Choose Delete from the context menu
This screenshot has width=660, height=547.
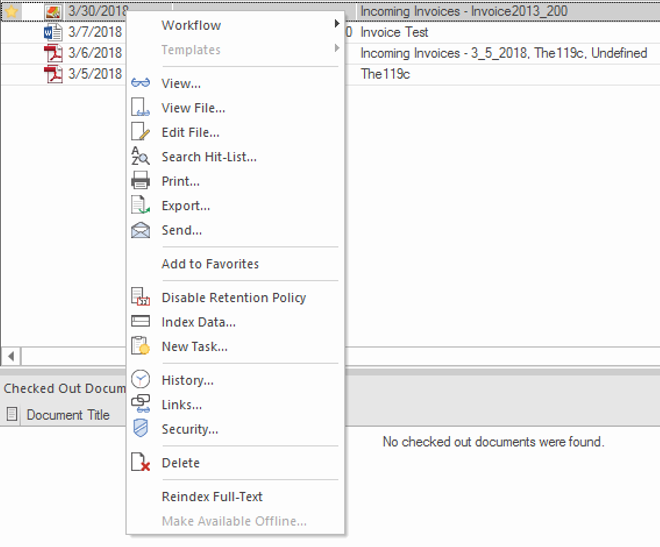[x=235, y=462]
